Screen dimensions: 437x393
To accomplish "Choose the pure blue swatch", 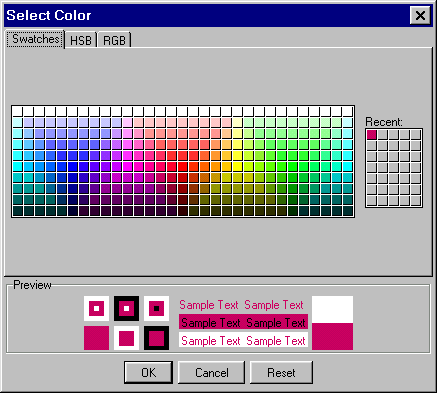I will (73, 166).
